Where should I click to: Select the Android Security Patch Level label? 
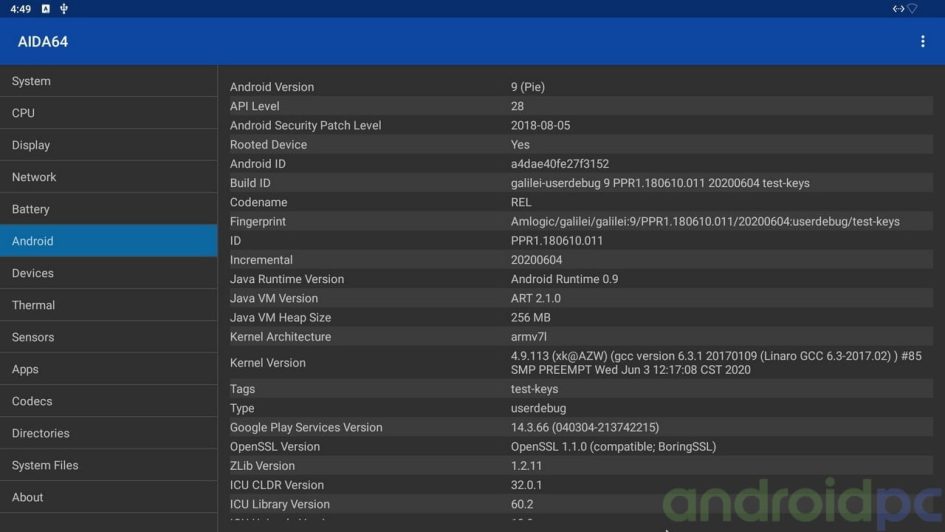click(x=306, y=125)
